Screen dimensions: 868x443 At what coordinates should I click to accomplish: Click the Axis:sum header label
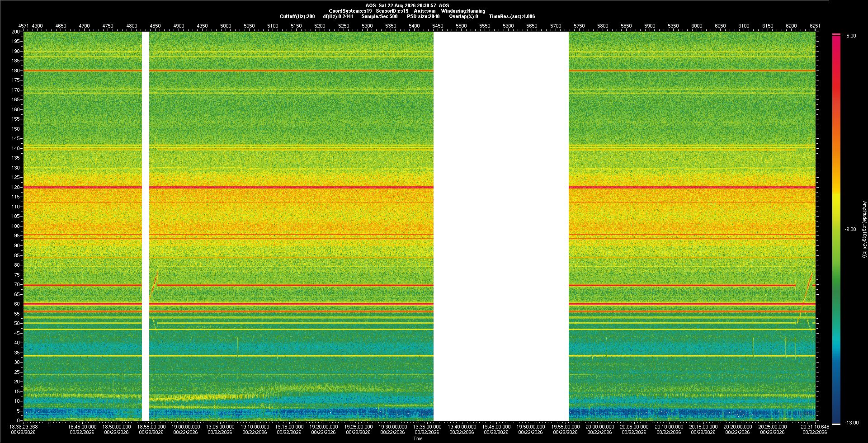point(425,11)
